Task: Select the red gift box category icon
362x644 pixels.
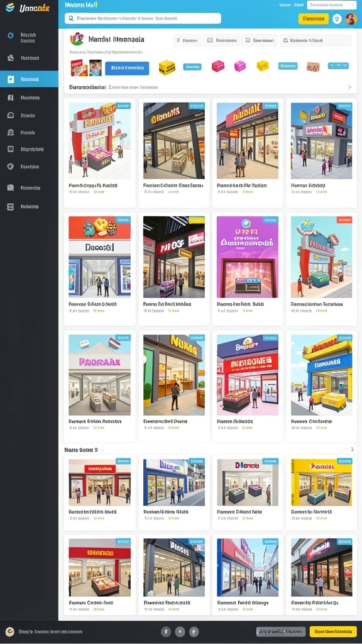Action: point(218,66)
